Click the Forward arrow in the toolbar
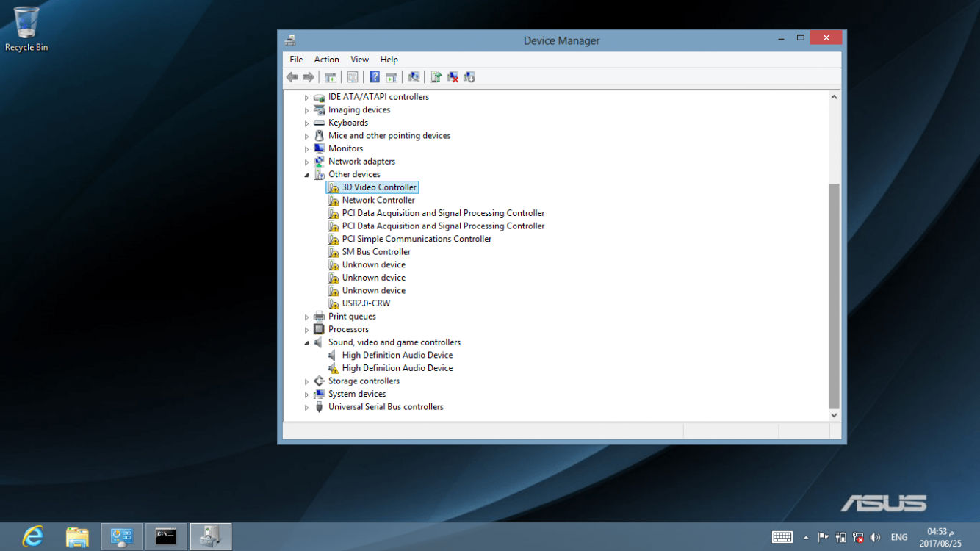Screen dimensions: 980x551 (x=309, y=77)
